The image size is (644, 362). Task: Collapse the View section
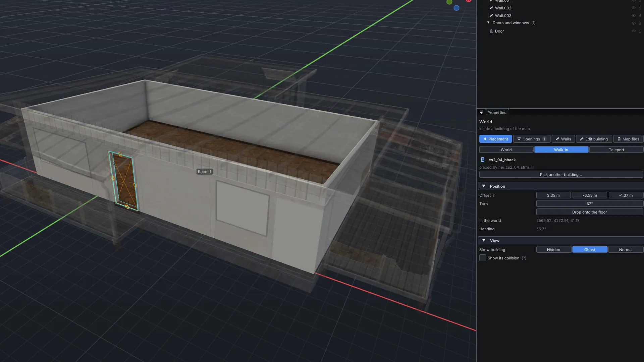point(484,240)
